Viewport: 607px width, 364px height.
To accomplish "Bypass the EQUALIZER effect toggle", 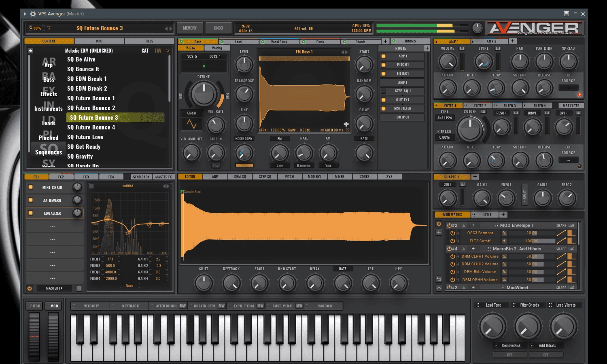I will point(30,213).
